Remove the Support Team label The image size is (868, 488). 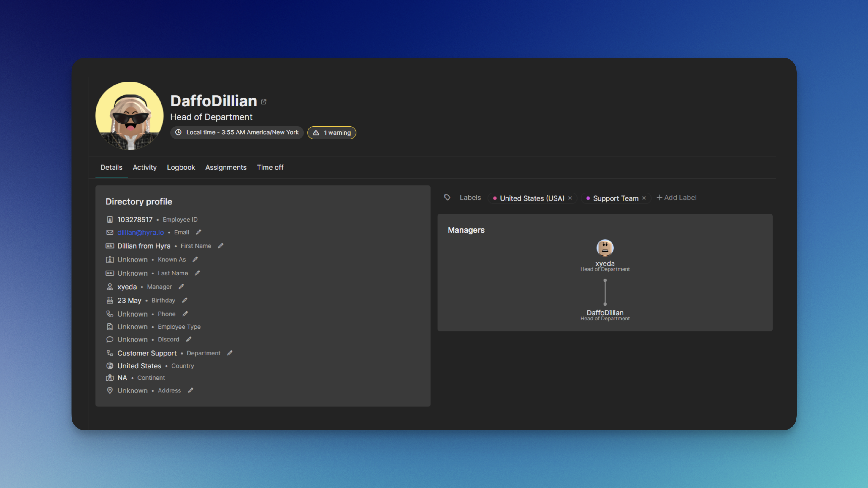click(644, 198)
